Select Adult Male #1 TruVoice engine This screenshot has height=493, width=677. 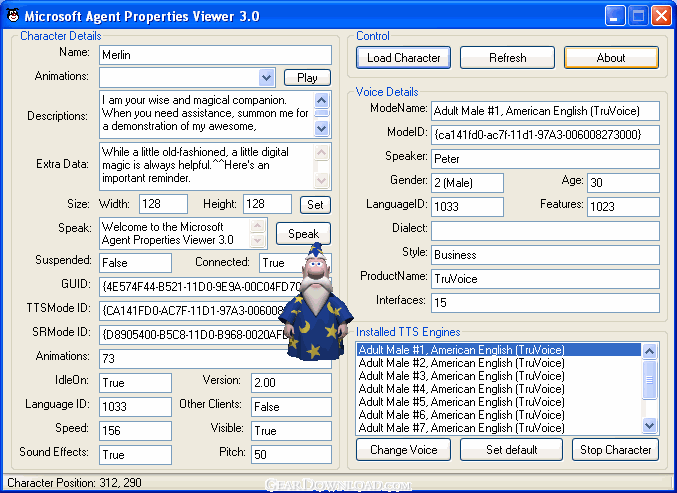[499, 350]
